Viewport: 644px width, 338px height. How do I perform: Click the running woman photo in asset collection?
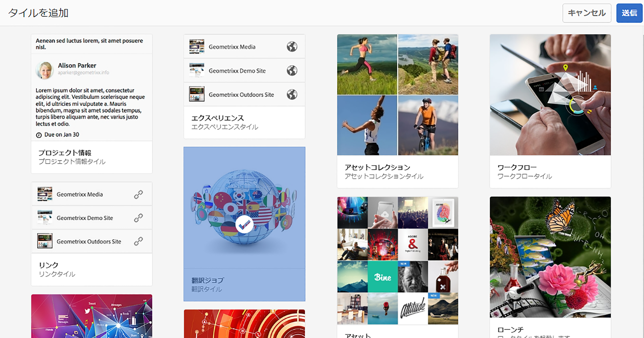tap(367, 64)
